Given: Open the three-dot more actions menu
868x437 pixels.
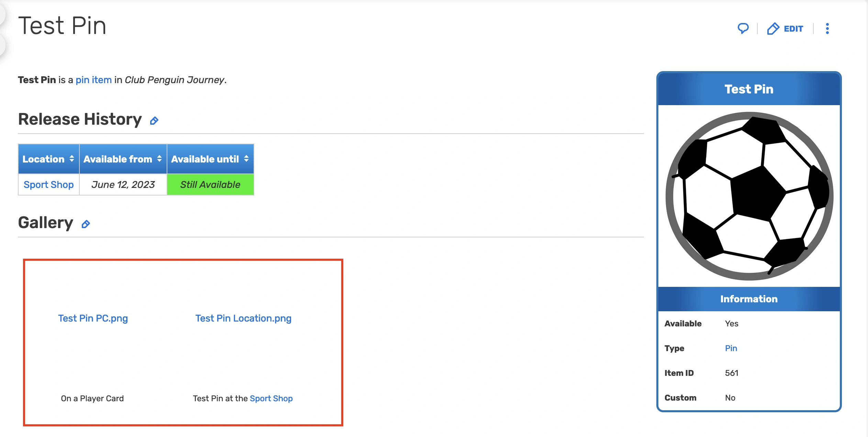Looking at the screenshot, I should tap(827, 29).
